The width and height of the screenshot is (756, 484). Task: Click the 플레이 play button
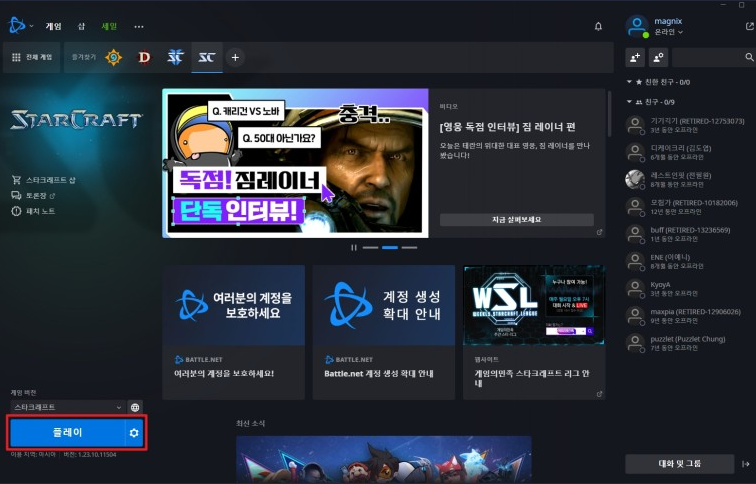68,433
